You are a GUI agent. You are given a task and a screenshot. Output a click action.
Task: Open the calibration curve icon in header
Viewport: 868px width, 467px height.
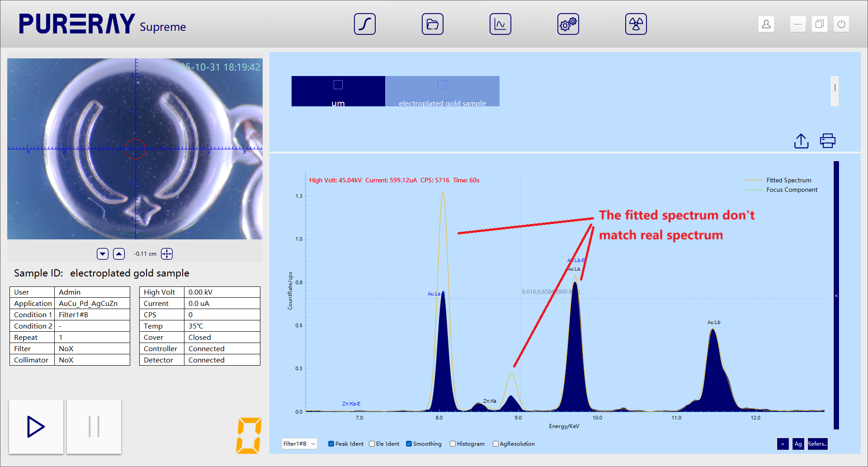point(364,24)
